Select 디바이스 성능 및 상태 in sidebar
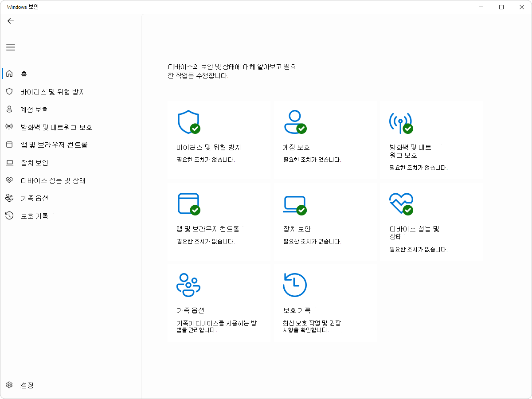The width and height of the screenshot is (532, 399). [x=53, y=181]
